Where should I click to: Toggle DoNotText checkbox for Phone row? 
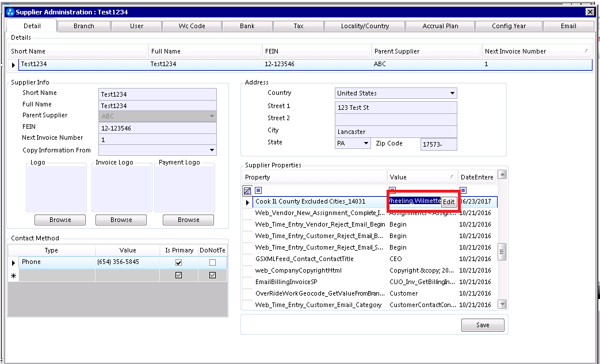[x=212, y=263]
